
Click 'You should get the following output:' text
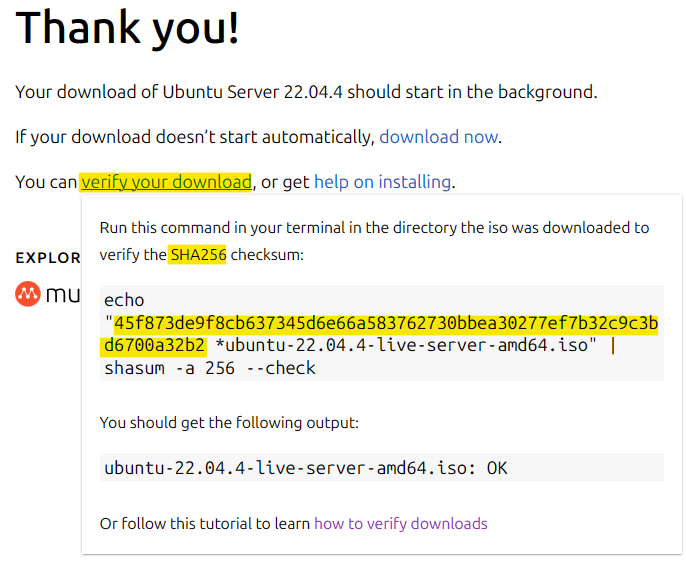pyautogui.click(x=229, y=423)
